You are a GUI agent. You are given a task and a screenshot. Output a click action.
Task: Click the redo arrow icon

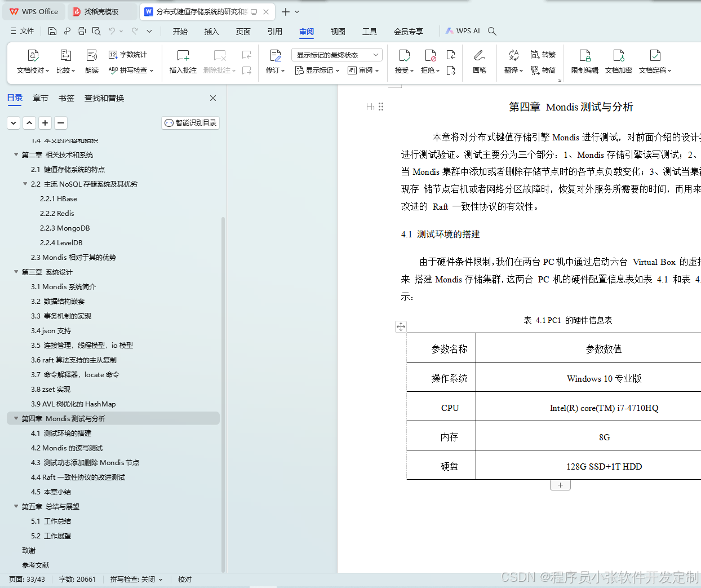point(135,31)
